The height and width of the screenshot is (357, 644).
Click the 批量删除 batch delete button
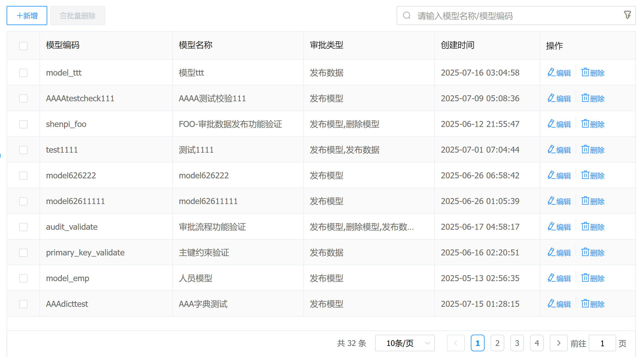(x=78, y=16)
